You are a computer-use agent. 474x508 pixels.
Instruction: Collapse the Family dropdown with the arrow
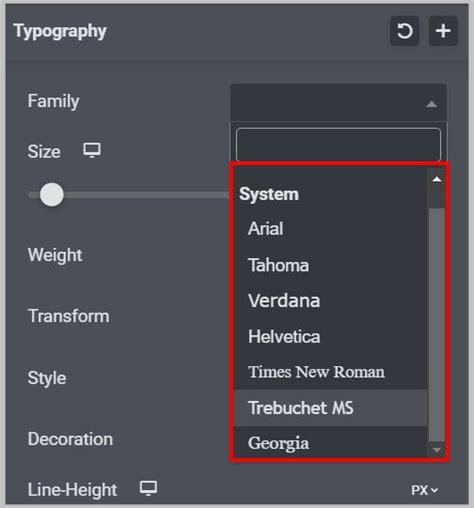pyautogui.click(x=431, y=104)
